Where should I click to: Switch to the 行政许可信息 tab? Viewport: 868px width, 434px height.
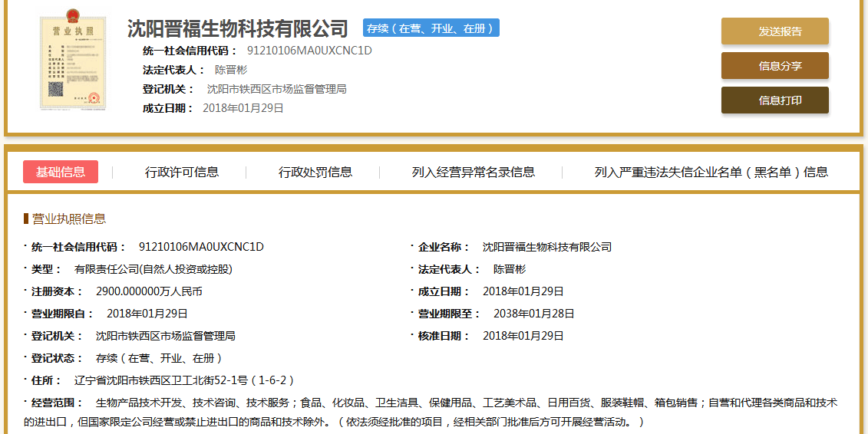point(182,173)
